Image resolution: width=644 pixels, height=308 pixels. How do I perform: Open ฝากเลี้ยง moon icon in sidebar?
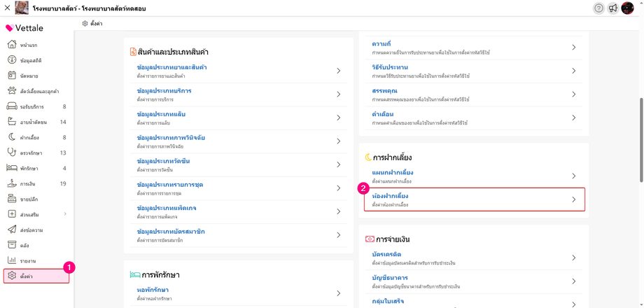[12, 137]
